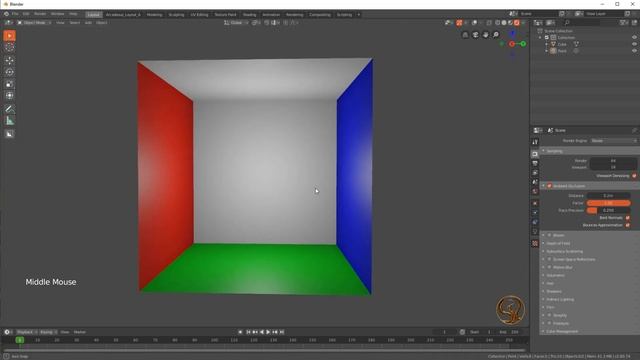The height and width of the screenshot is (360, 640).
Task: Enable the Bloom checkbox
Action: (x=549, y=236)
